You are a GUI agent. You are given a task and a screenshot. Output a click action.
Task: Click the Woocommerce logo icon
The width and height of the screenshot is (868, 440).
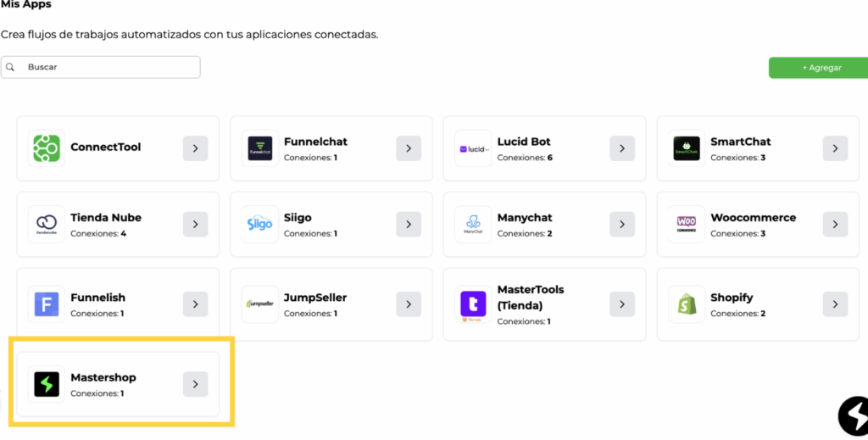point(686,225)
